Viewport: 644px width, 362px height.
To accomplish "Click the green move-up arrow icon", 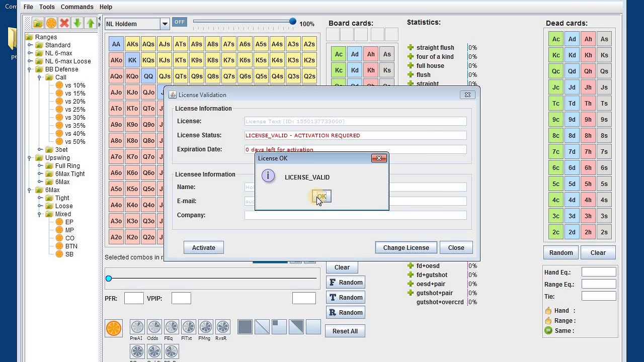I will (x=91, y=23).
